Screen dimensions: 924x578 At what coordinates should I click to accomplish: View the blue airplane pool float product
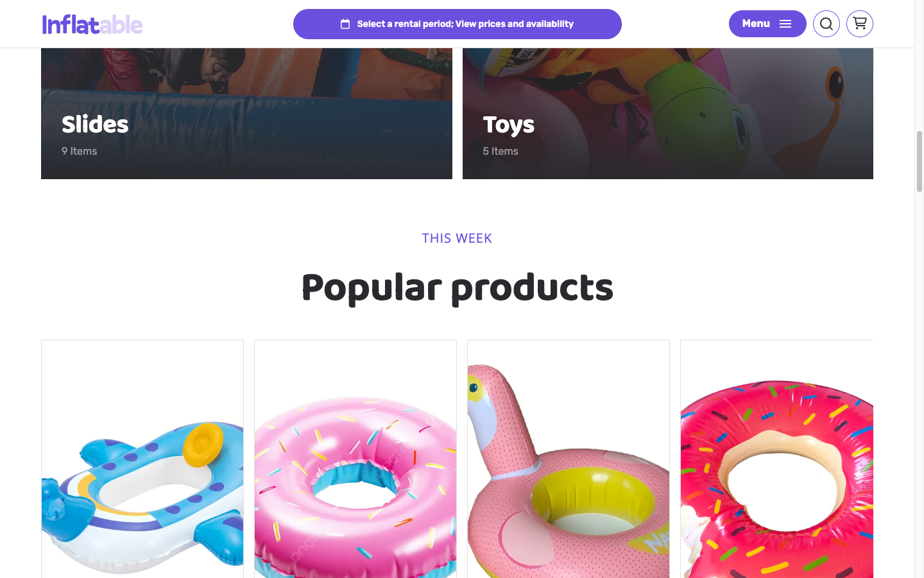coord(142,459)
